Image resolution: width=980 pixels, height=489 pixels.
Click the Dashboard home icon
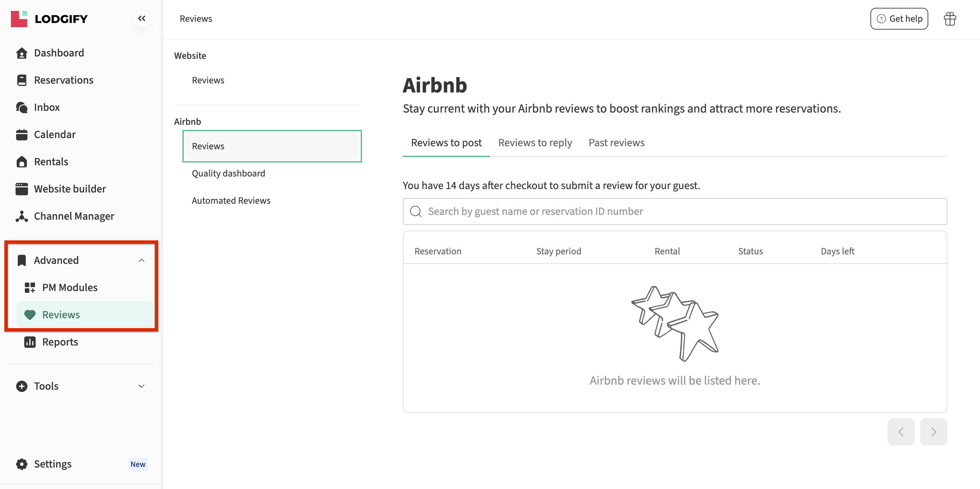pos(22,53)
